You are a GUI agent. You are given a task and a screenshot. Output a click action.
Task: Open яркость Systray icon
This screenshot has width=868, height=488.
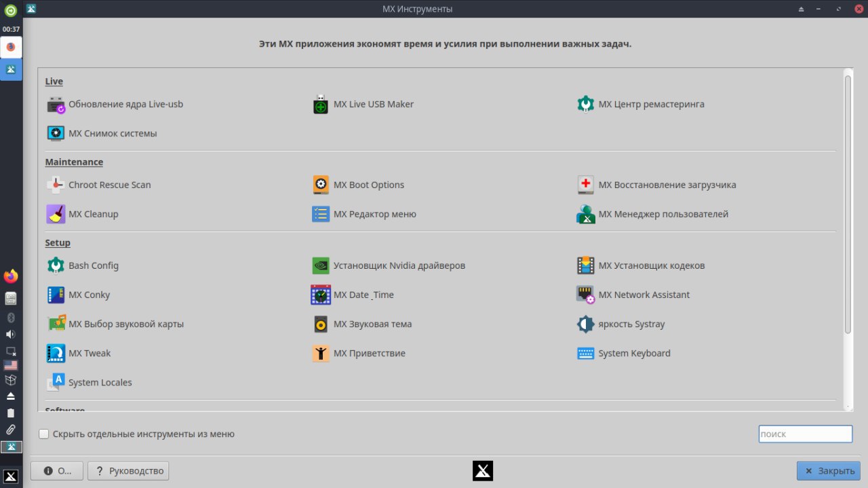point(586,324)
